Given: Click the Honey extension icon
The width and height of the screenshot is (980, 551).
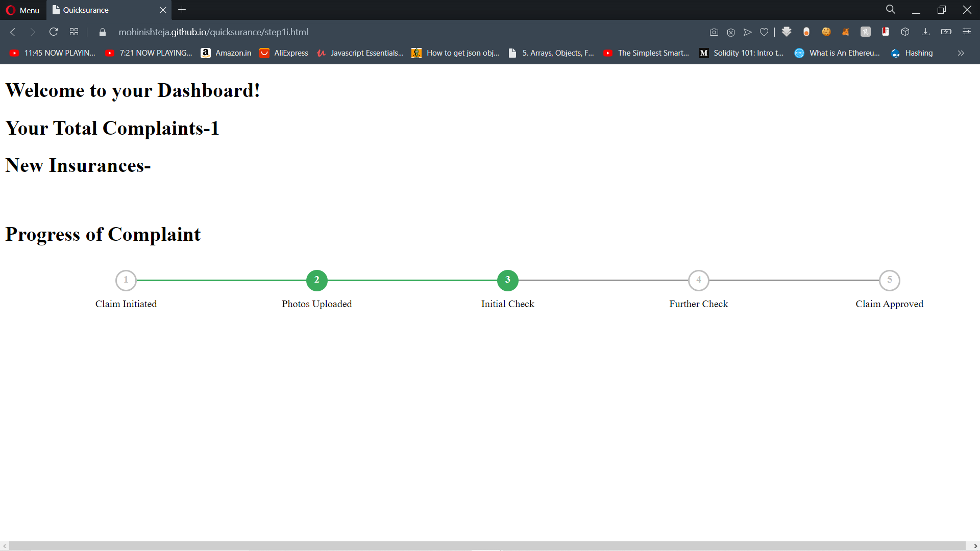Looking at the screenshot, I should [866, 32].
